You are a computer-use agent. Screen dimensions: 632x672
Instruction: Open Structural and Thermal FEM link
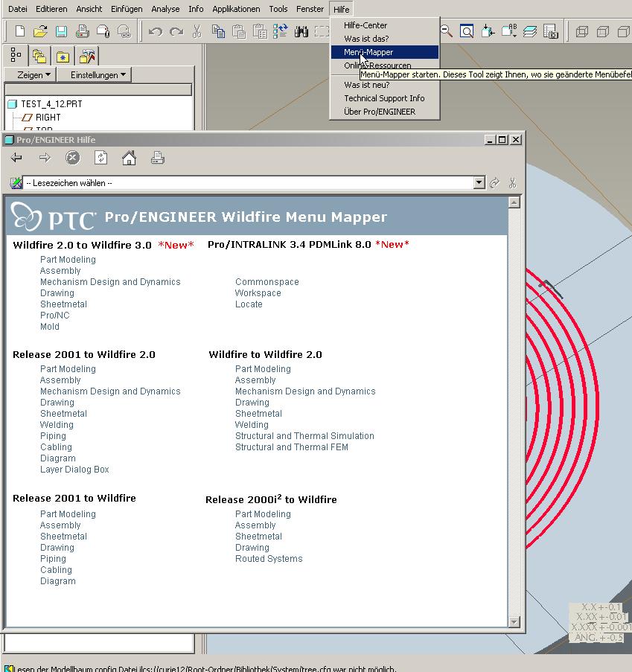(x=292, y=447)
